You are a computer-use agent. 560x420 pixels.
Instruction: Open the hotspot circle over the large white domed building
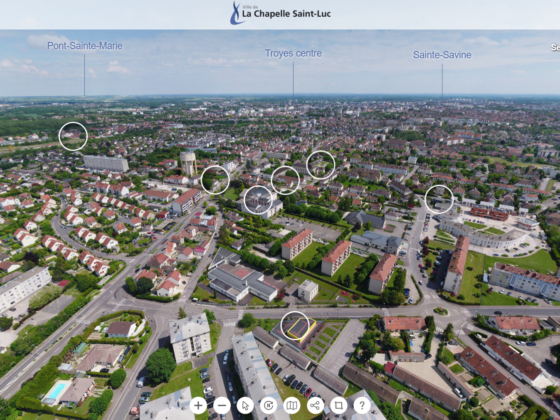pos(258,200)
